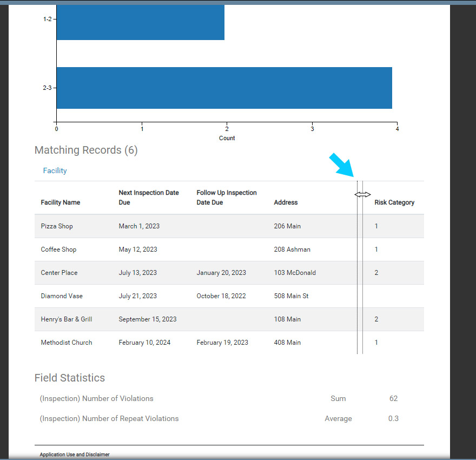Click Matching Records (6) heading

pos(86,150)
